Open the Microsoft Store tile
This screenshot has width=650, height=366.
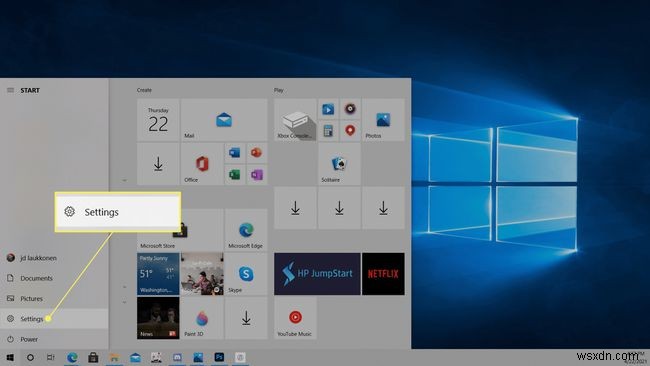tap(180, 230)
